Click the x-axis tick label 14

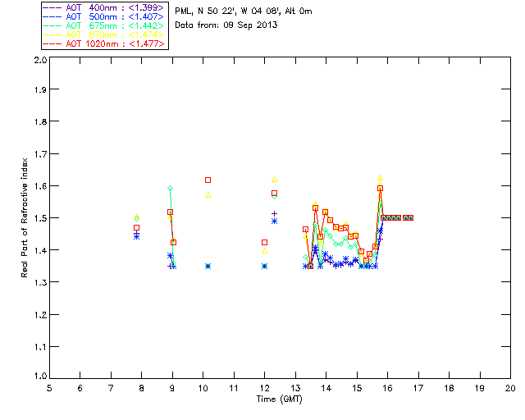tap(326, 388)
